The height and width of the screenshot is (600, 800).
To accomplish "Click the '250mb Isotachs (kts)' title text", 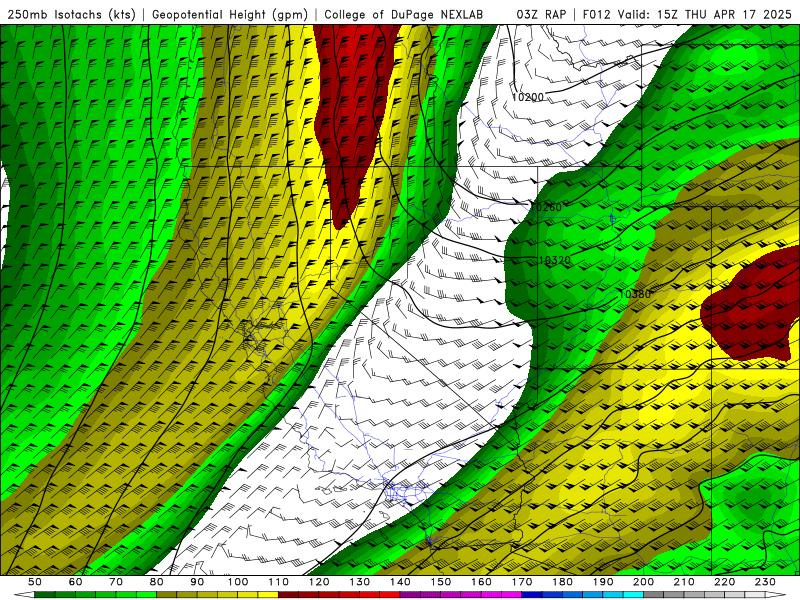I will pos(71,14).
